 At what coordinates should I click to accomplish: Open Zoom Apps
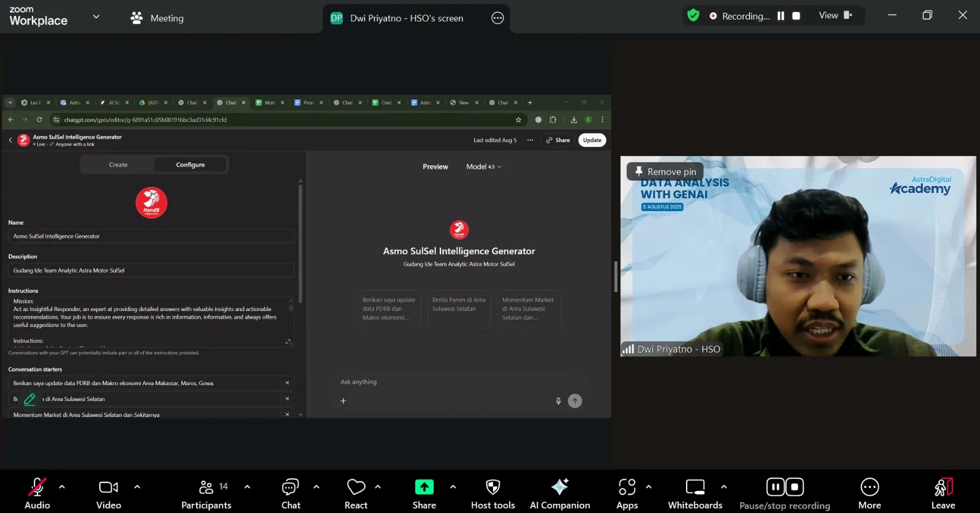tap(627, 493)
